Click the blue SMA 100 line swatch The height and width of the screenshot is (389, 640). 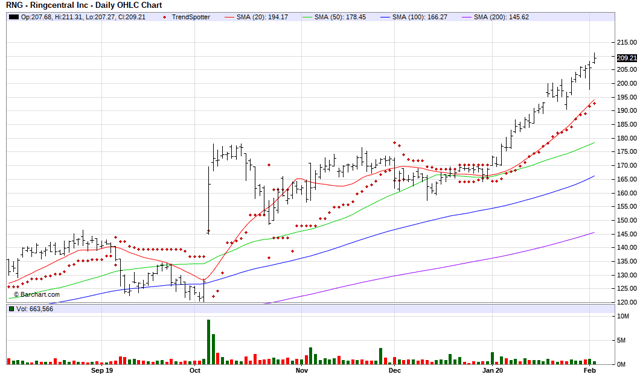[x=385, y=18]
